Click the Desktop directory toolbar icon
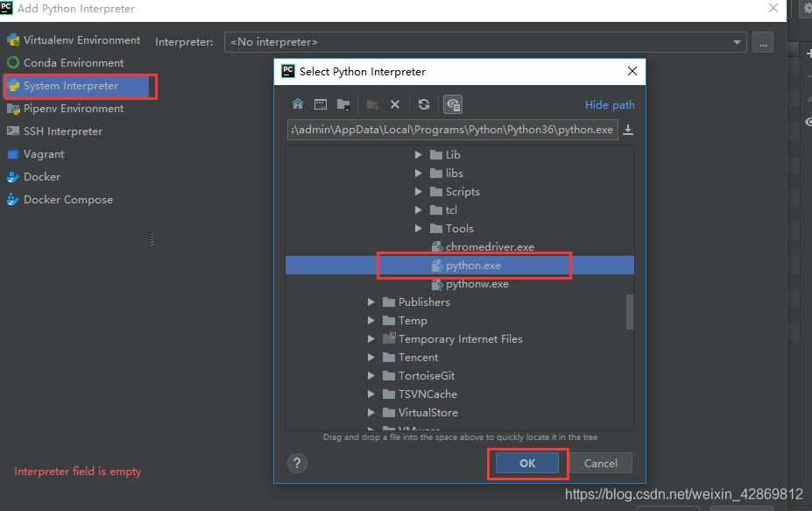This screenshot has height=511, width=812. pos(321,104)
